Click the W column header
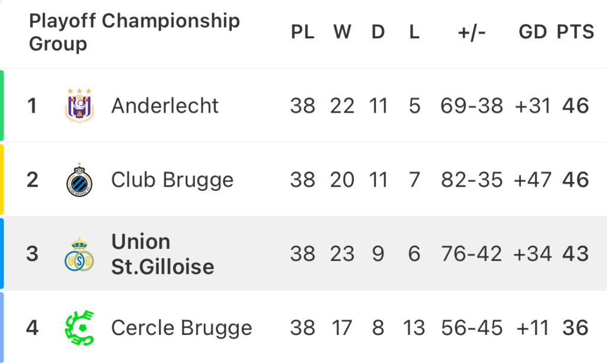Screen dimensions: 607x364 [x=342, y=32]
